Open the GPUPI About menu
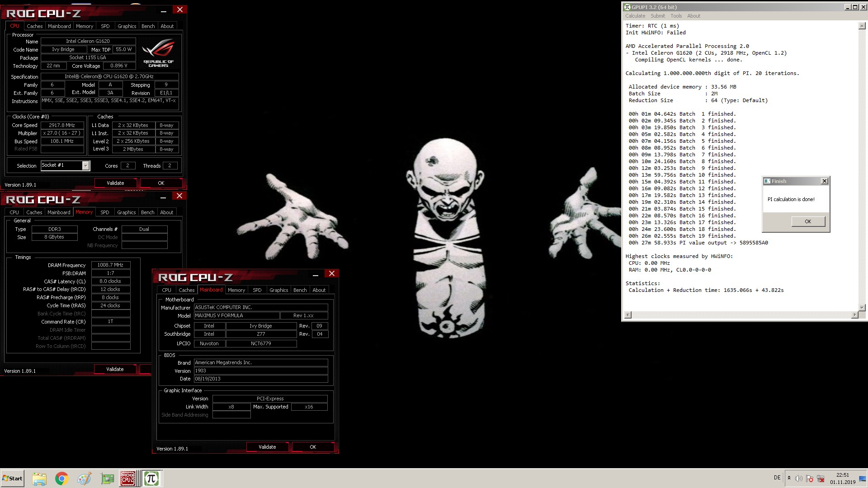This screenshot has width=868, height=488. pyautogui.click(x=693, y=16)
